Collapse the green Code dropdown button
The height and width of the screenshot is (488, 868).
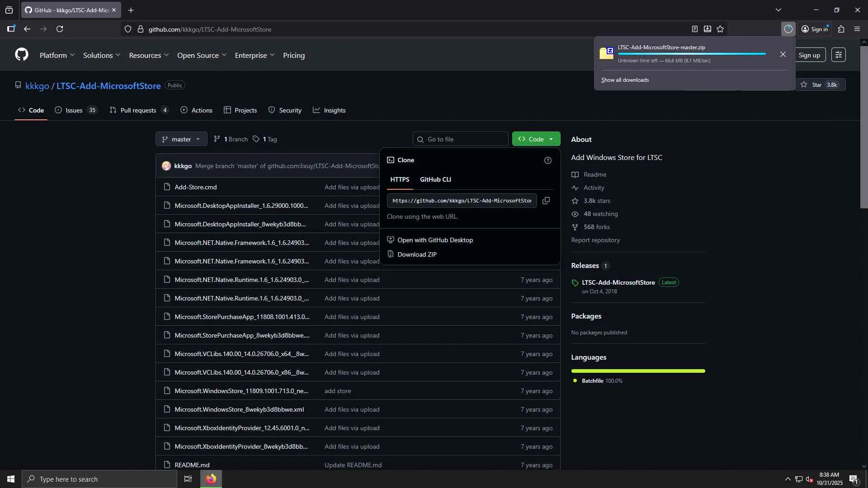(x=536, y=139)
